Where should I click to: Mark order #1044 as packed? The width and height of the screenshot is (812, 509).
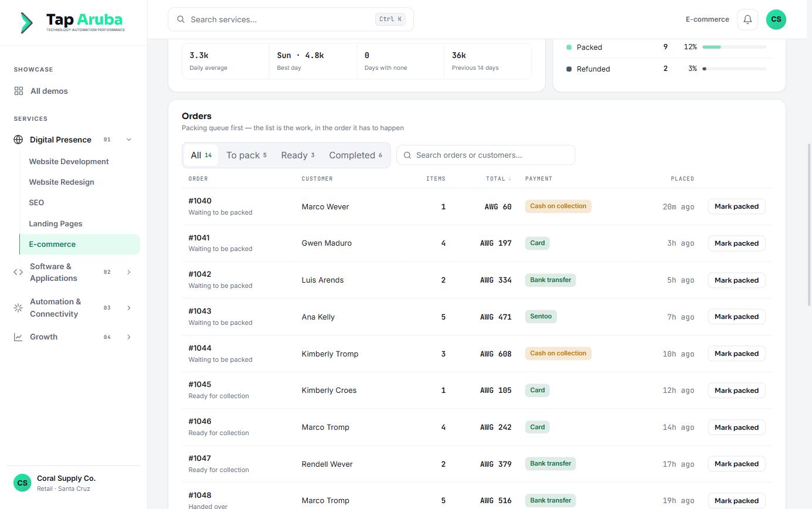[736, 354]
